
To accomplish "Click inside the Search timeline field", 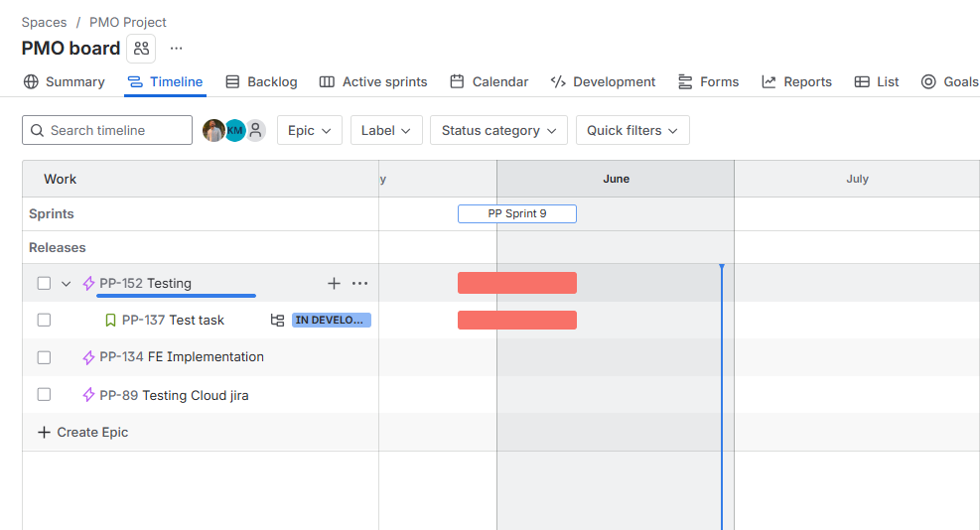I will coord(107,130).
